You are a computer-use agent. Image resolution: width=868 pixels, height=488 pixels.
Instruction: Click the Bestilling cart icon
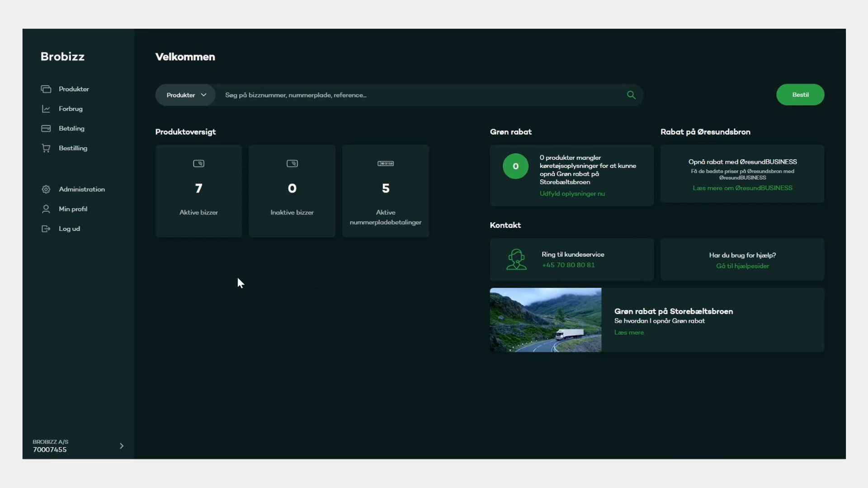[x=46, y=148]
